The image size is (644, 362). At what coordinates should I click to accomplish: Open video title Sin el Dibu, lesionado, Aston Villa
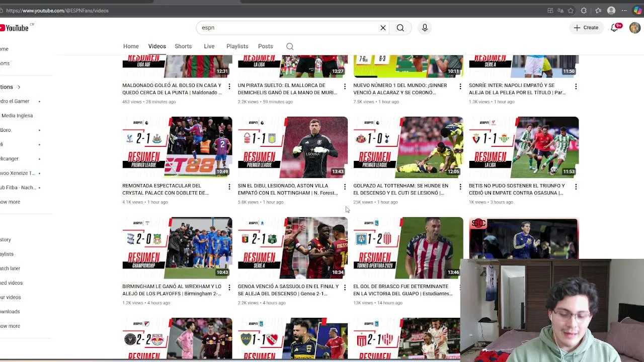coord(288,190)
